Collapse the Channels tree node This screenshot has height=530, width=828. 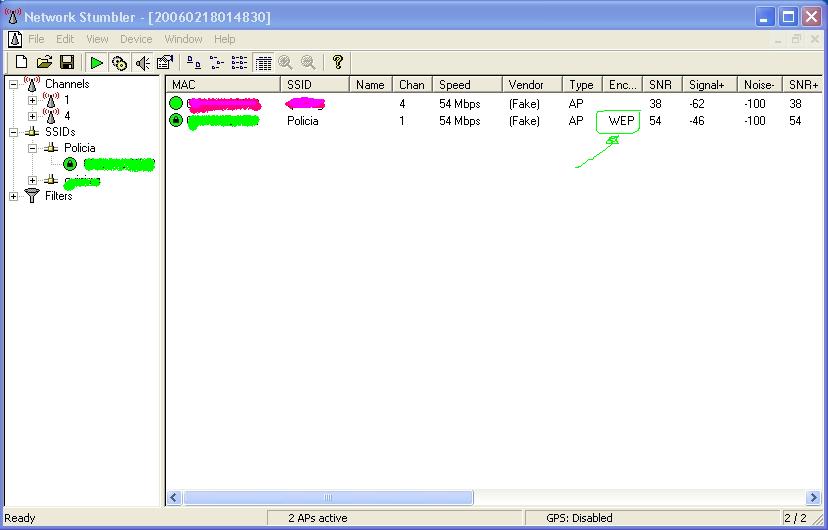pyautogui.click(x=13, y=84)
